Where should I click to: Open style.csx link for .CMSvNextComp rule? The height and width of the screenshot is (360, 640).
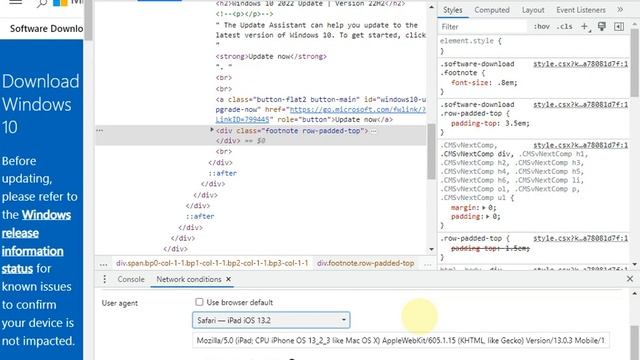coord(580,145)
